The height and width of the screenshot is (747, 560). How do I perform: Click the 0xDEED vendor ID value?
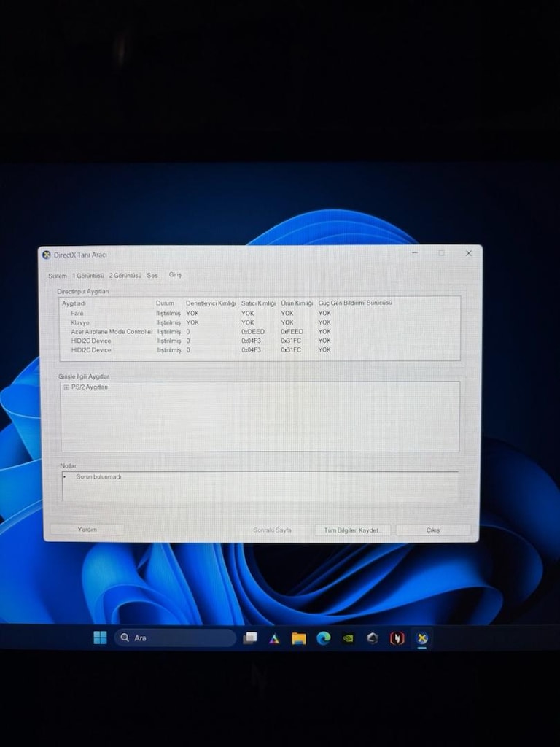pos(253,332)
